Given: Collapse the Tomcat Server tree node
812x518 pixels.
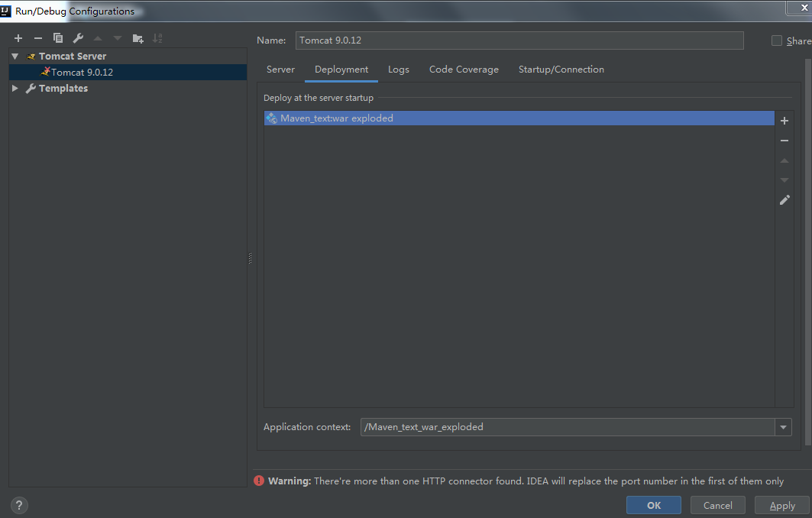Looking at the screenshot, I should pos(15,56).
